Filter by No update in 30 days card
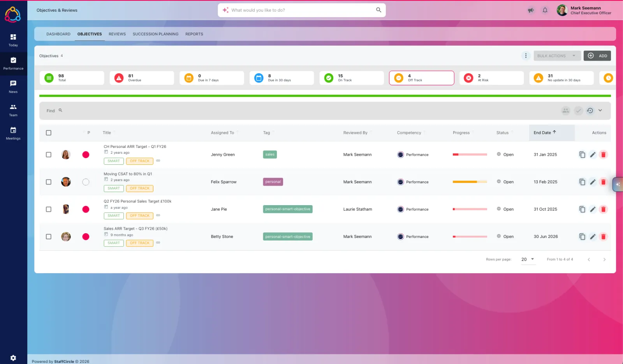 (561, 78)
